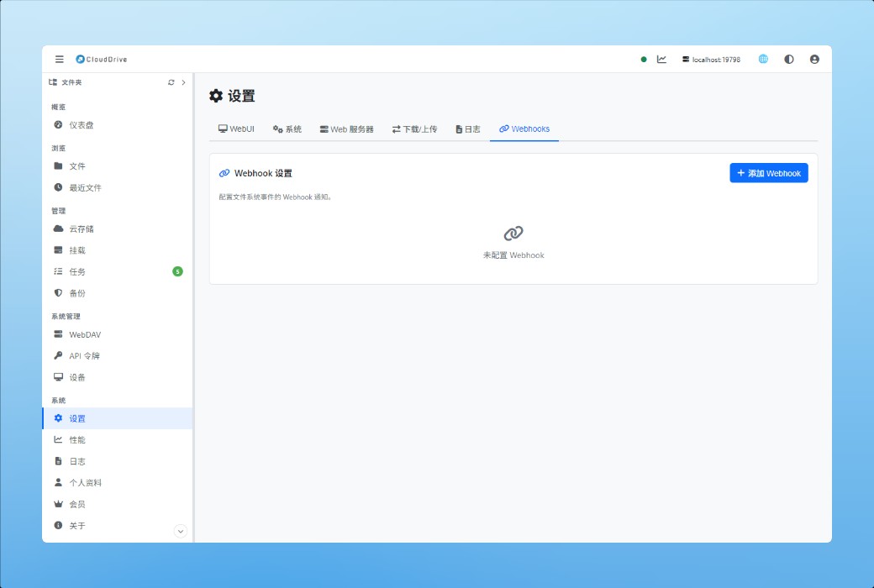This screenshot has width=874, height=588.
Task: Click the green tasks badge showing 5
Action: point(177,271)
